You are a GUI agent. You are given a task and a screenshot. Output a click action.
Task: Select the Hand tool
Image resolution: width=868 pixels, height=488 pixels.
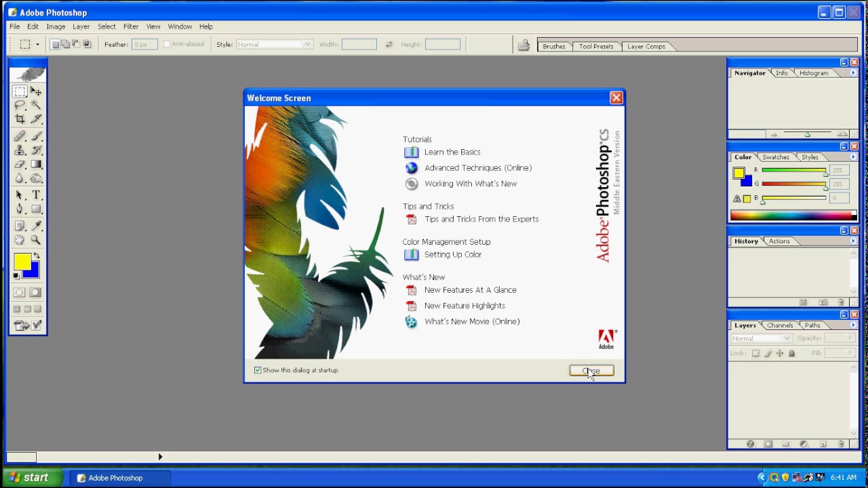pyautogui.click(x=20, y=240)
